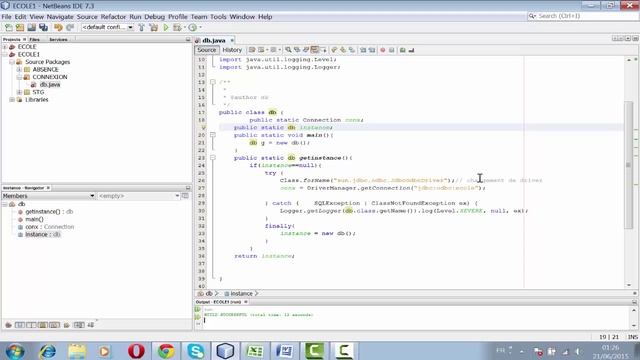The height and width of the screenshot is (360, 640).
Task: Select conx : Connection in the Navigator
Action: coord(50,227)
